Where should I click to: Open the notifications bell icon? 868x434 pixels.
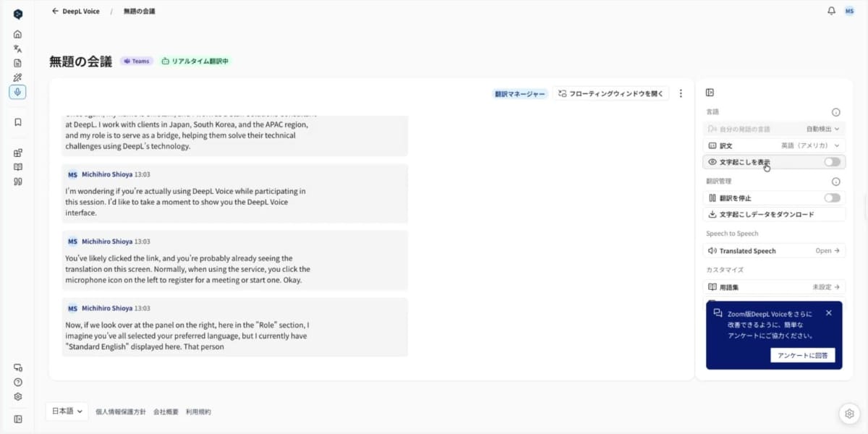click(x=831, y=11)
